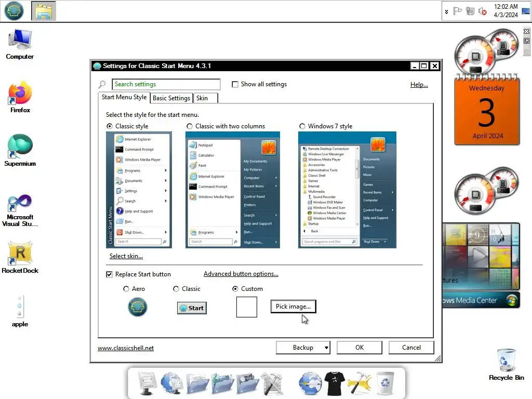Screen dimensions: 532x399
Task: Expand hidden tray icons chevron
Action: point(446,11)
